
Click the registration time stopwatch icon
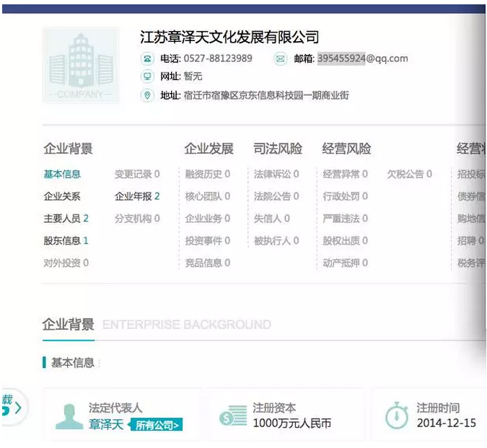(397, 416)
